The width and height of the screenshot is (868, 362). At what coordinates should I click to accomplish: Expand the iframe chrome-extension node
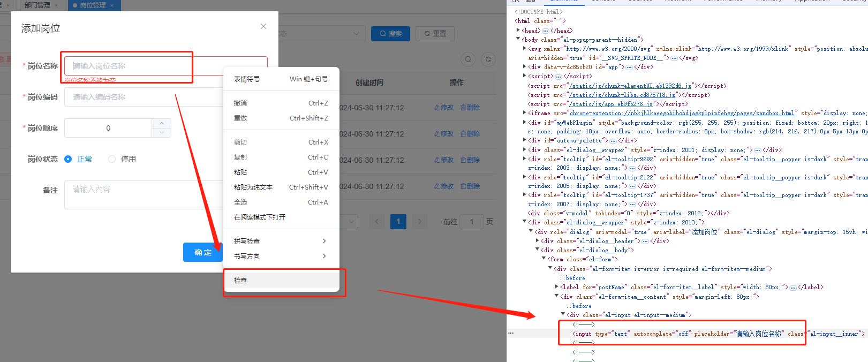[x=524, y=113]
